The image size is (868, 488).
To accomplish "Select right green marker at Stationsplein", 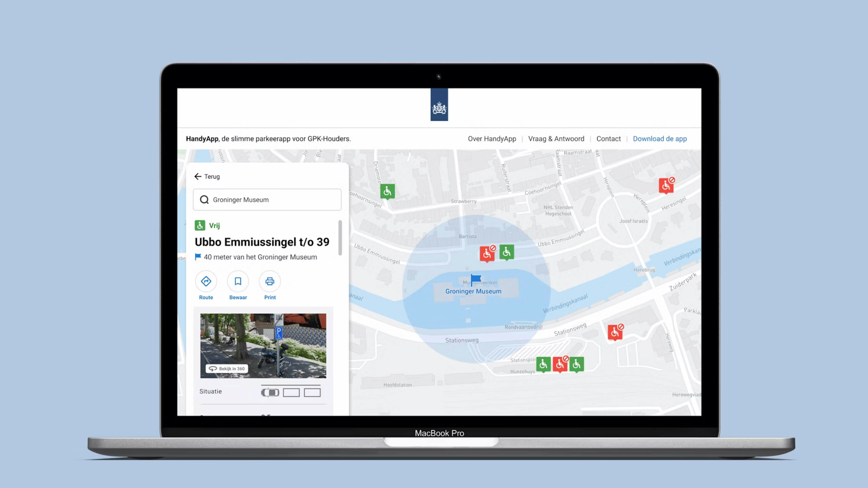I will (x=577, y=364).
